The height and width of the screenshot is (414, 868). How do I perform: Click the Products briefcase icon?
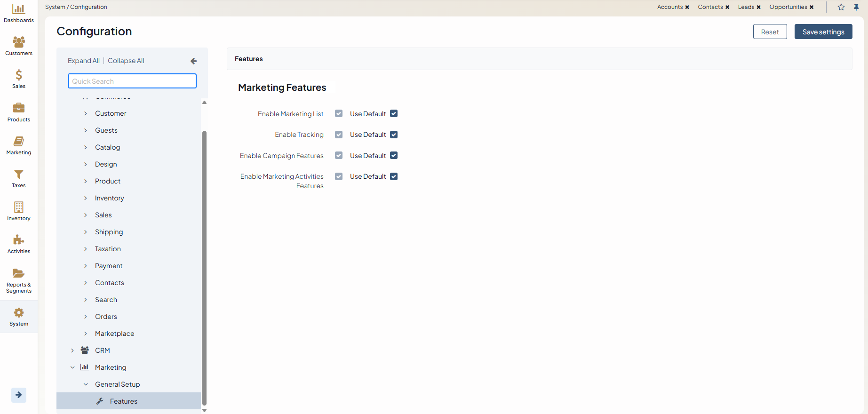19,108
